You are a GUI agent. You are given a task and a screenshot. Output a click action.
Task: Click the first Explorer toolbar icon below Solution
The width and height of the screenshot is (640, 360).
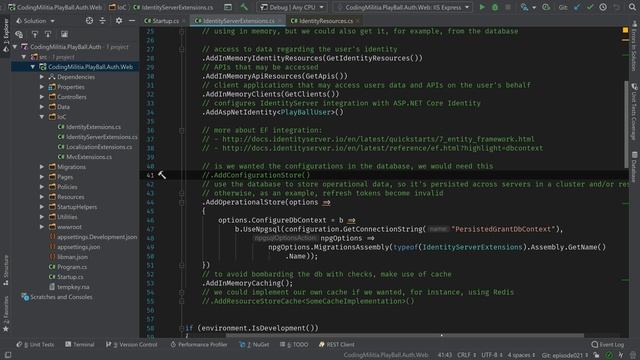19,34
